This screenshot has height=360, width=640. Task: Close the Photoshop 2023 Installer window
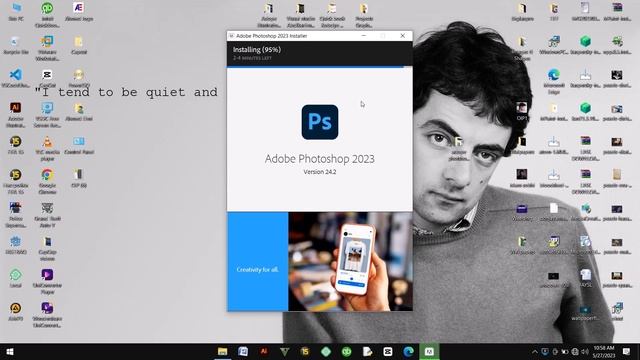[x=402, y=36]
